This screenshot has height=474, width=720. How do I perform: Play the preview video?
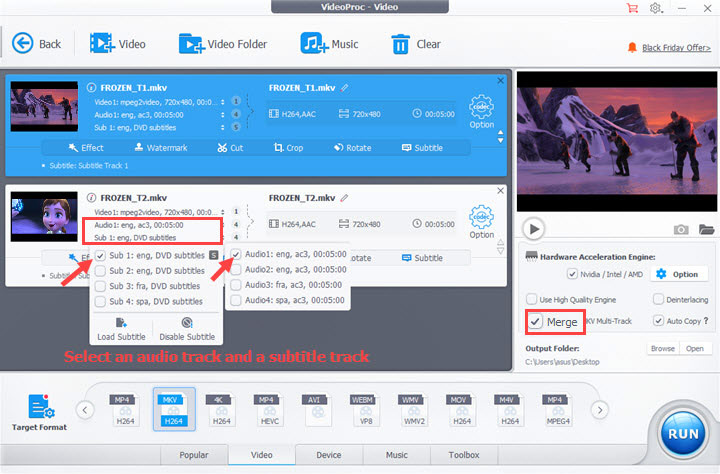(534, 229)
